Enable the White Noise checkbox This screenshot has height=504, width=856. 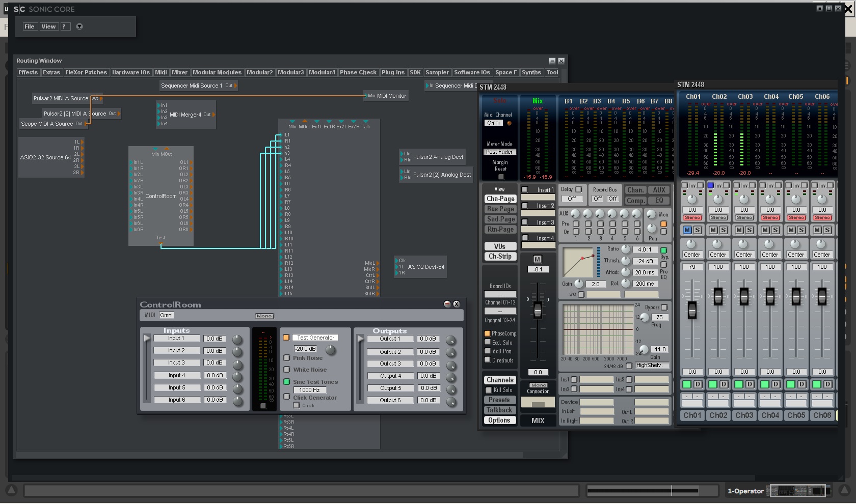pos(286,370)
